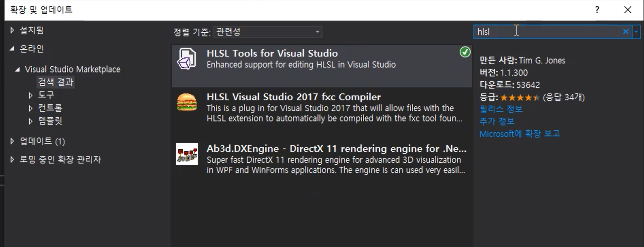Viewport: 644px width, 247px height.
Task: Expand the 컨트롤 category arrow
Action: 31,108
